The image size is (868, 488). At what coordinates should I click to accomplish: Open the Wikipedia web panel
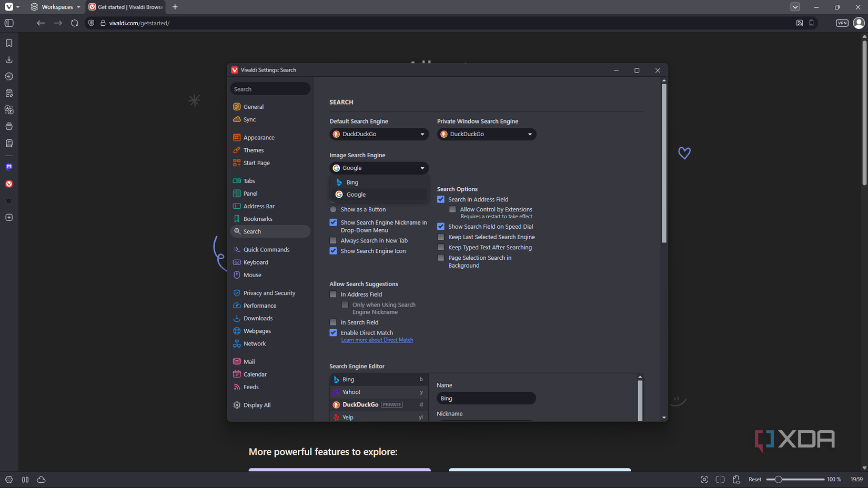(x=9, y=200)
